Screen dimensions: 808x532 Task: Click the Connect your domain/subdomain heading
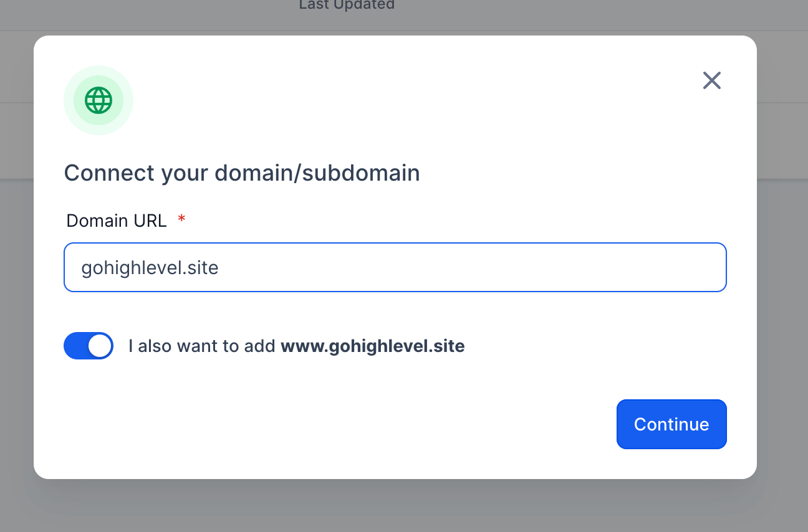tap(242, 173)
